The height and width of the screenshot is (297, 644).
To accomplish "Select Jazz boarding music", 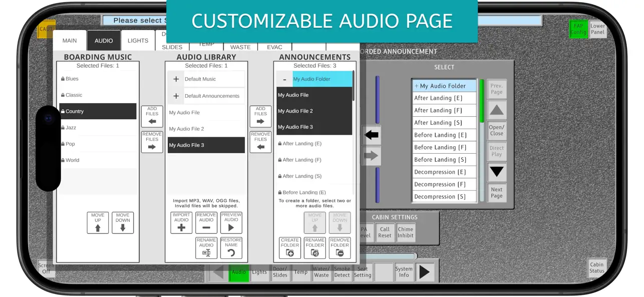I will [x=98, y=128].
